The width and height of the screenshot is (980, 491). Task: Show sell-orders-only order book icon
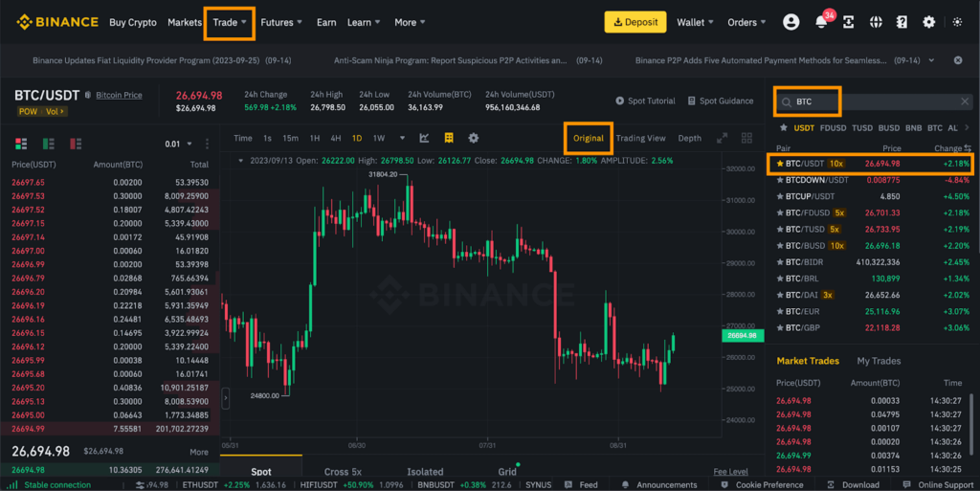[x=76, y=144]
